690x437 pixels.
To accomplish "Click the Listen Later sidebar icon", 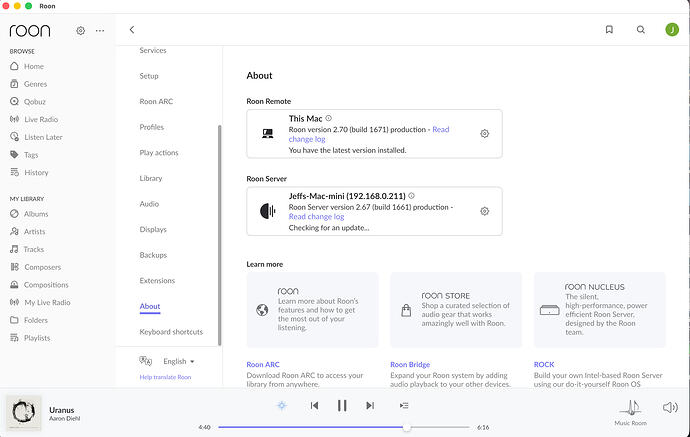I will [x=14, y=137].
